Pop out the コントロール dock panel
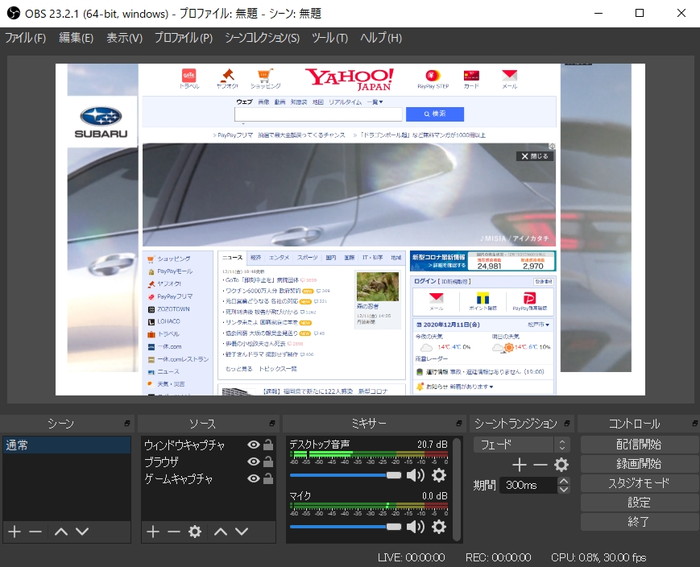The image size is (700, 567). point(695,423)
